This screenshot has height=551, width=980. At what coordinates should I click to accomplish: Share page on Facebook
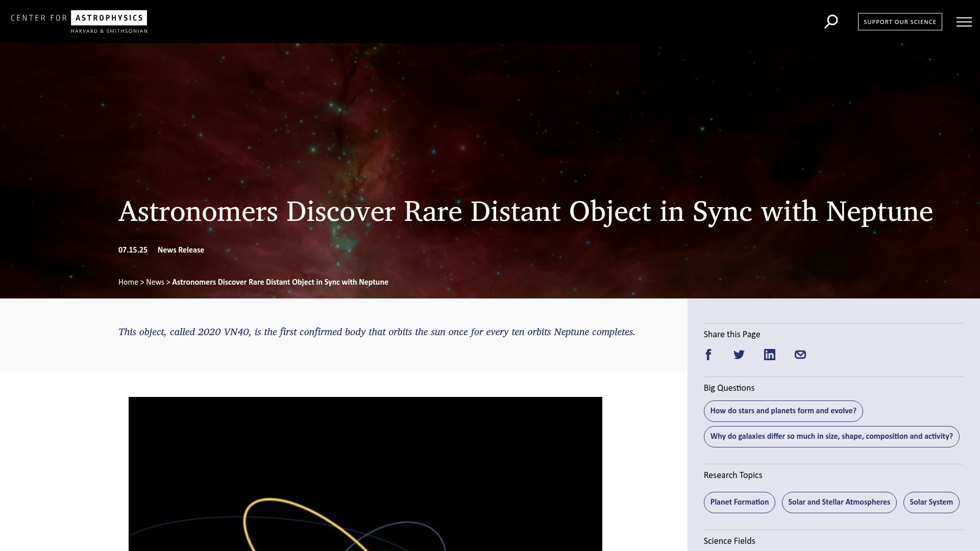point(708,355)
